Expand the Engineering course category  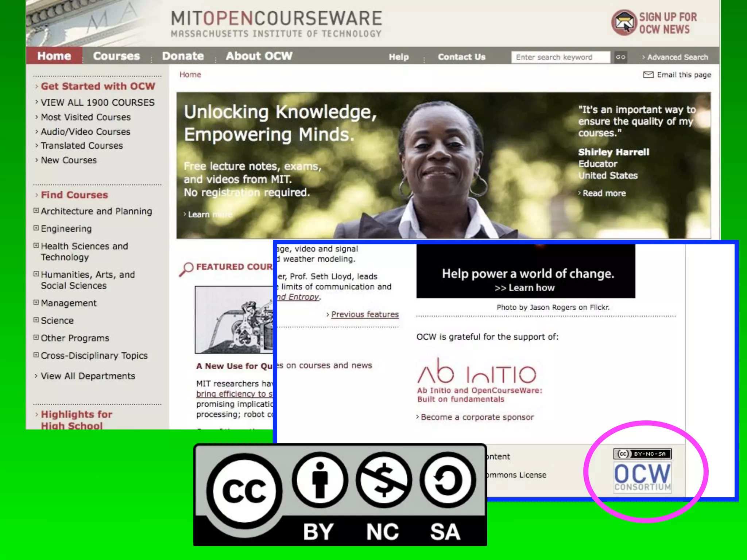click(x=36, y=228)
